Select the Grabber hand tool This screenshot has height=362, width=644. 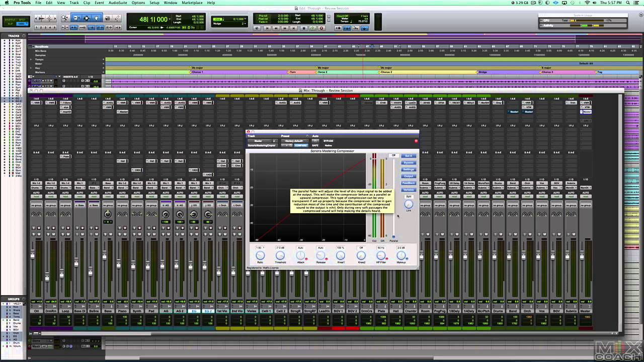point(96,18)
